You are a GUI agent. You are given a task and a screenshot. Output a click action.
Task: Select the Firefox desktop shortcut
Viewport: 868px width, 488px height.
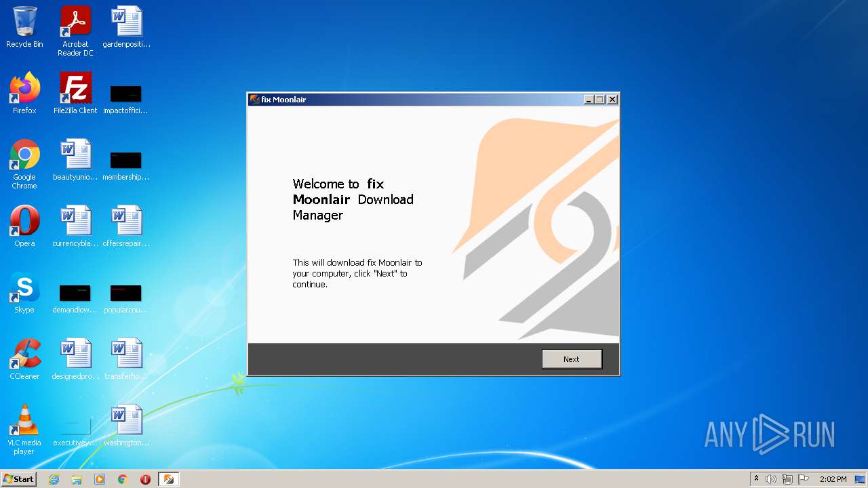click(24, 94)
